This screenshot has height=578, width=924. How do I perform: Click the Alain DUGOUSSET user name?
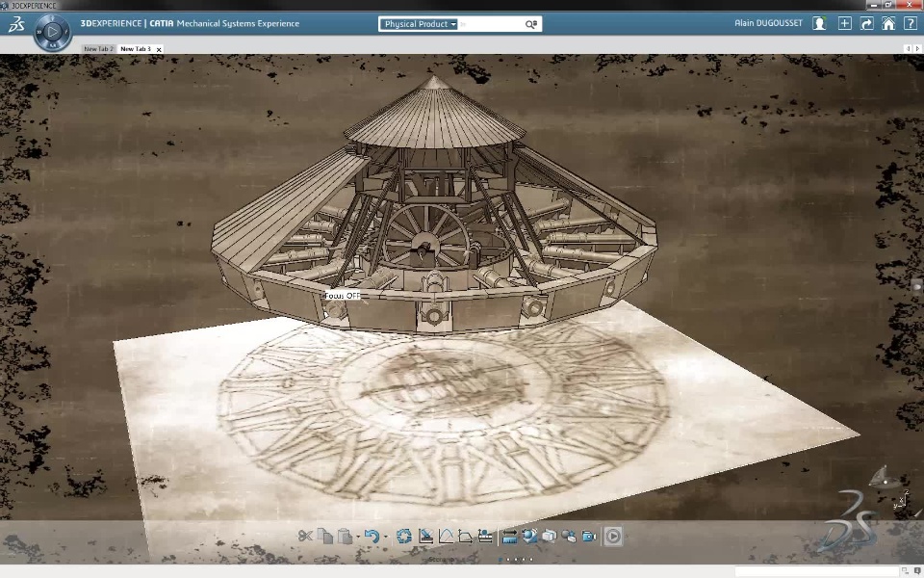(x=768, y=23)
